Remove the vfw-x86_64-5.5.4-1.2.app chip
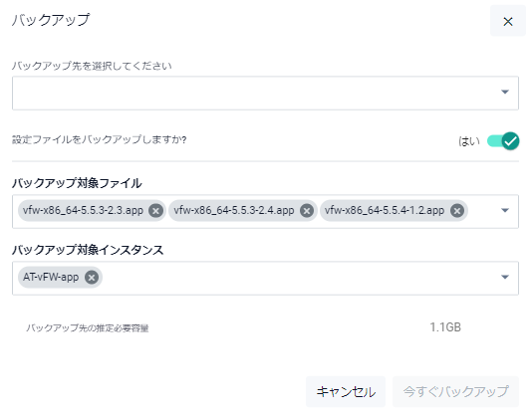 pyautogui.click(x=457, y=211)
